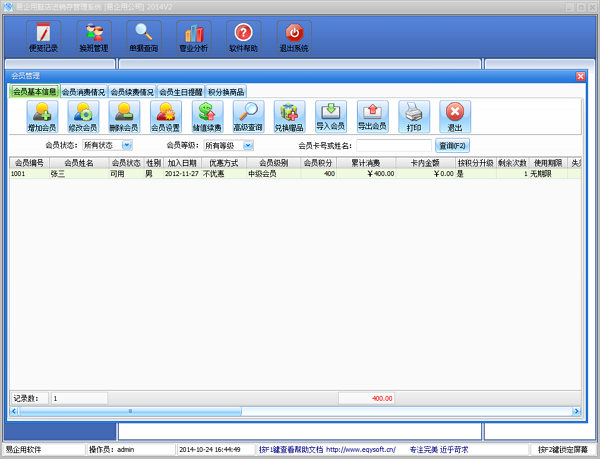The image size is (600, 459).
Task: Open 换班管理 shift management
Action: click(x=94, y=37)
